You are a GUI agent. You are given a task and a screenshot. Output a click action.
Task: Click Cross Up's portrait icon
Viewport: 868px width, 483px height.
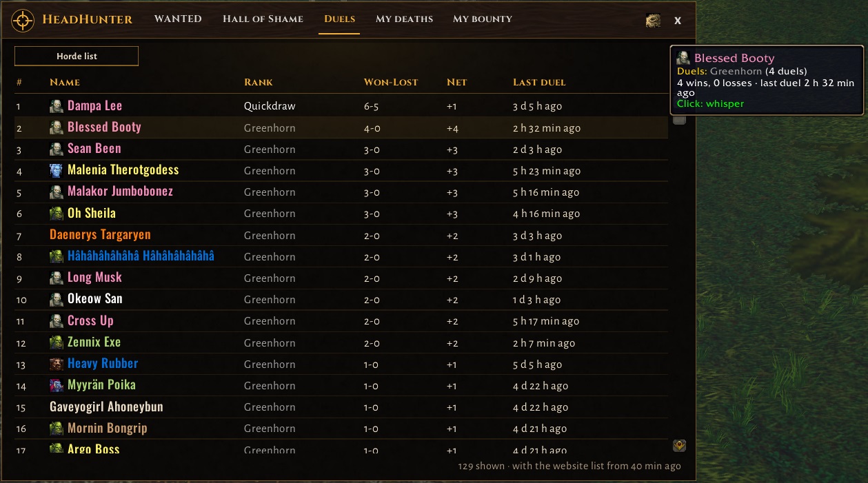[57, 321]
